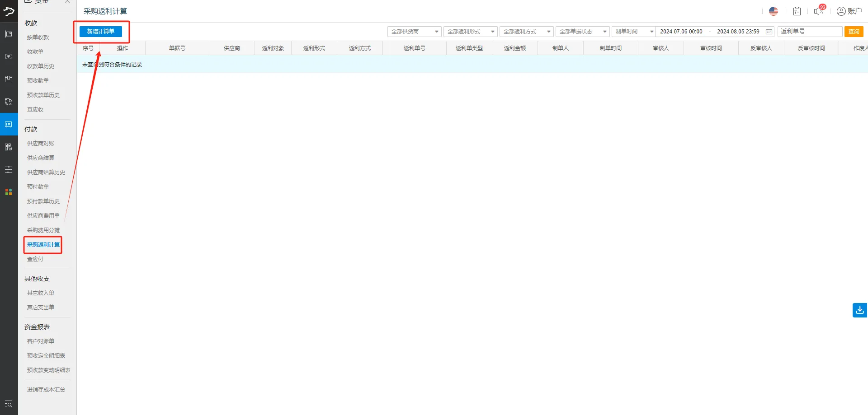Open the delivery truck module in sidebar
This screenshot has width=868, height=415.
pyautogui.click(x=9, y=102)
